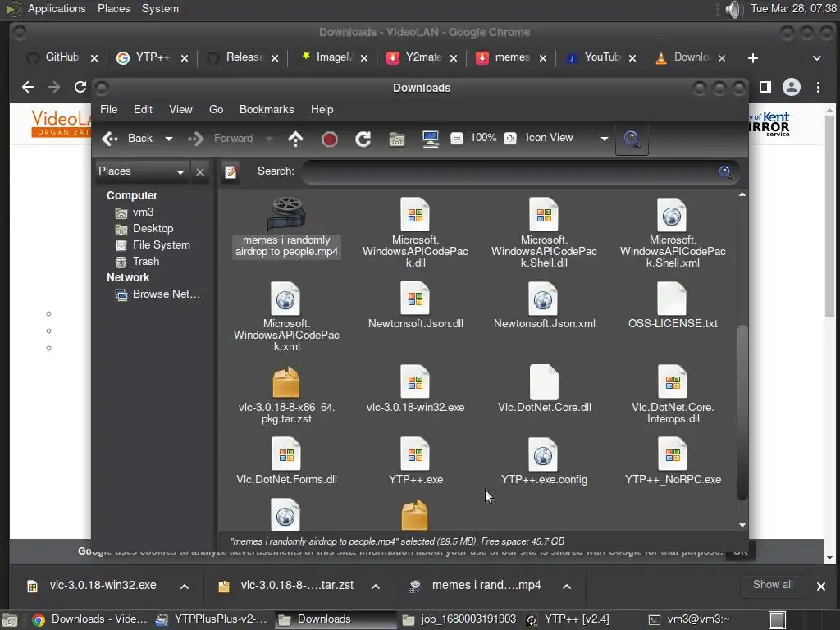Open Chrome profile avatar
The width and height of the screenshot is (840, 630).
click(x=792, y=87)
